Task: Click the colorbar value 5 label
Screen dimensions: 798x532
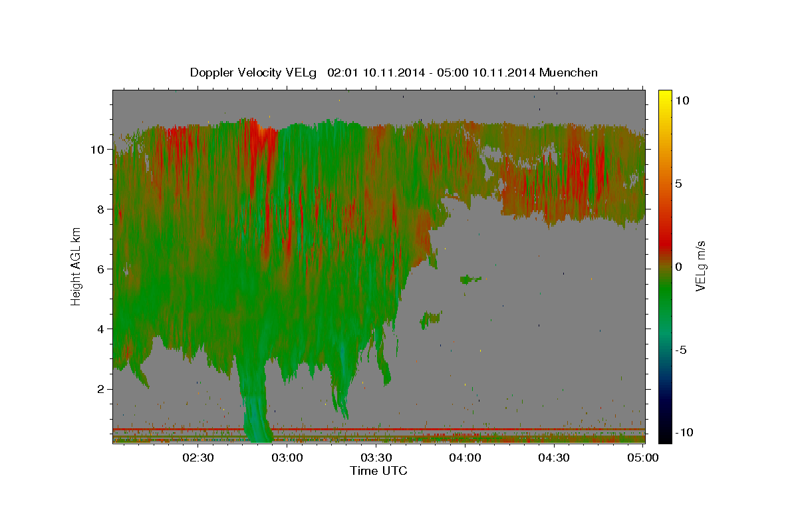Action: (x=679, y=184)
